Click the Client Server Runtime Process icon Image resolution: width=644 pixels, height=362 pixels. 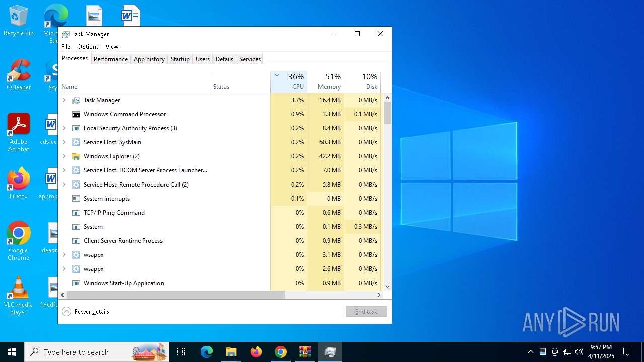coord(76,241)
